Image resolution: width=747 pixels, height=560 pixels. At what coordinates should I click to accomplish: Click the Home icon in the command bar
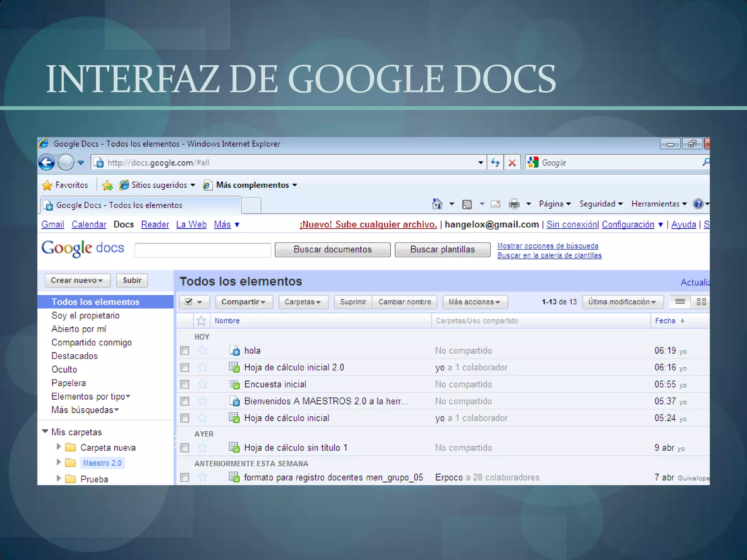[x=437, y=204]
